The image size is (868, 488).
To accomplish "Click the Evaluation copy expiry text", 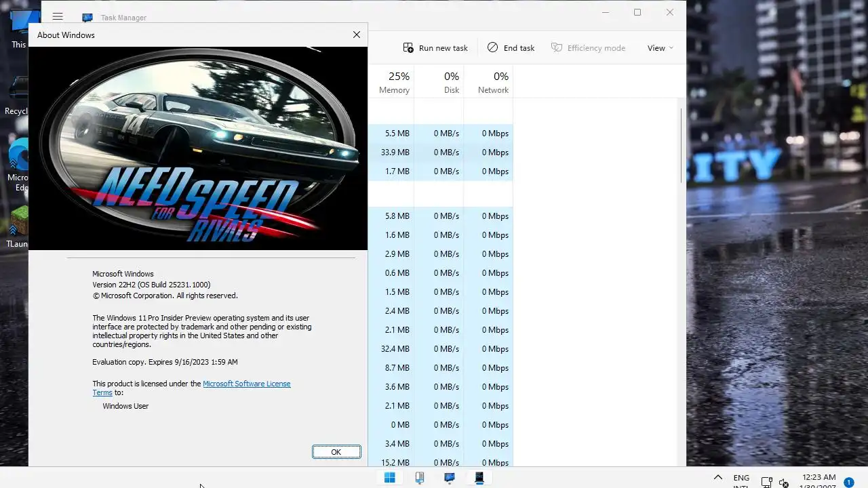I will pos(165,362).
